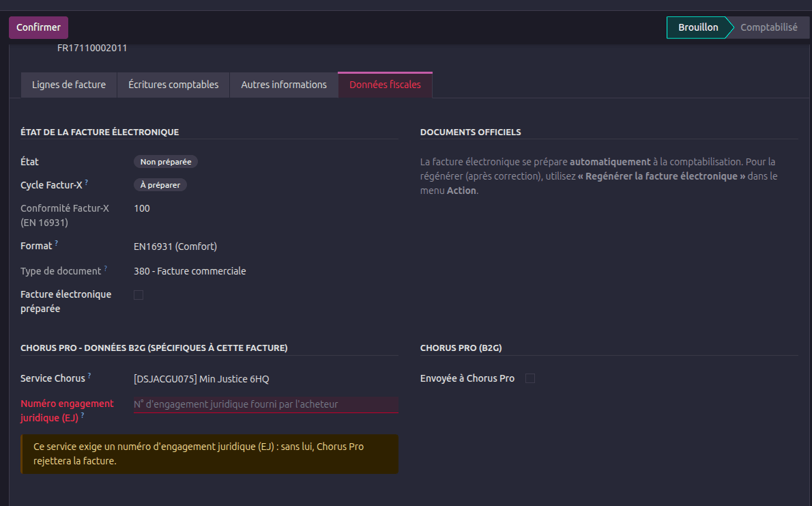Switch to the Écritures comptables tab
The width and height of the screenshot is (812, 506).
coord(173,85)
